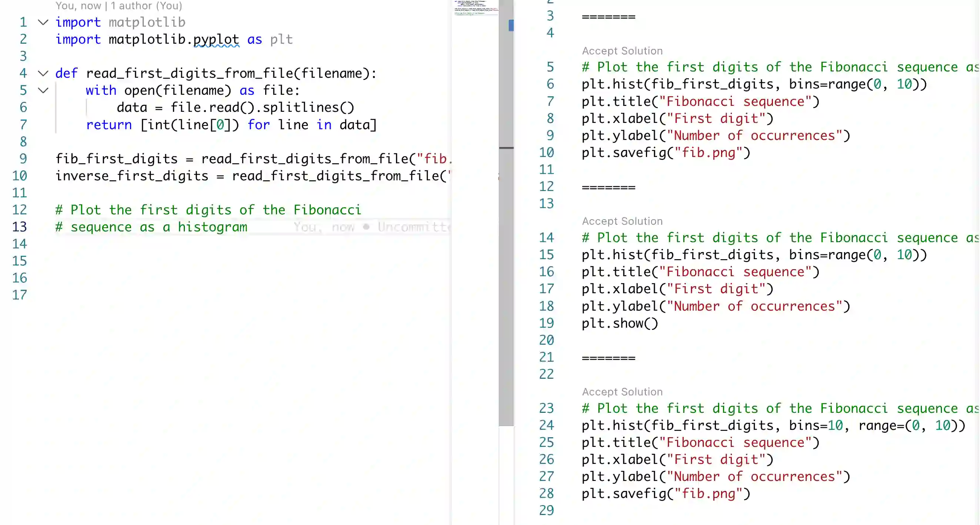Viewport: 980px width, 525px height.
Task: Click the 'You, now • Uncommitted' inline blame text
Action: coord(371,227)
